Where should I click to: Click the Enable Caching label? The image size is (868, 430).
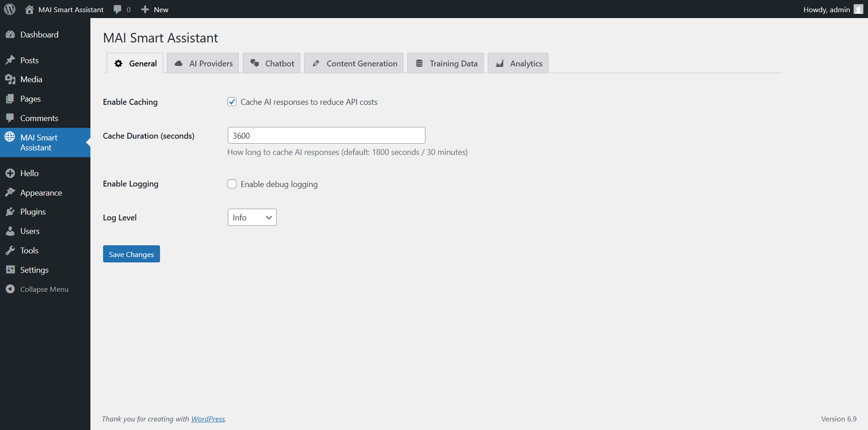tap(130, 102)
